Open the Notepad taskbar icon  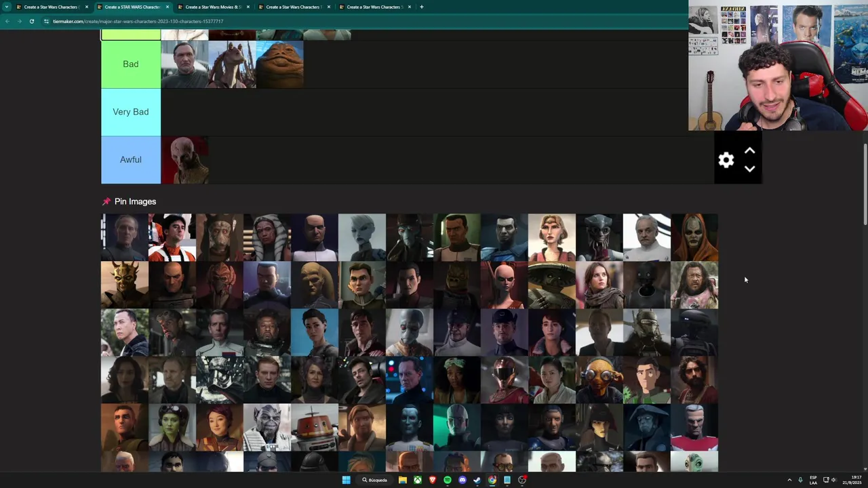click(x=507, y=480)
